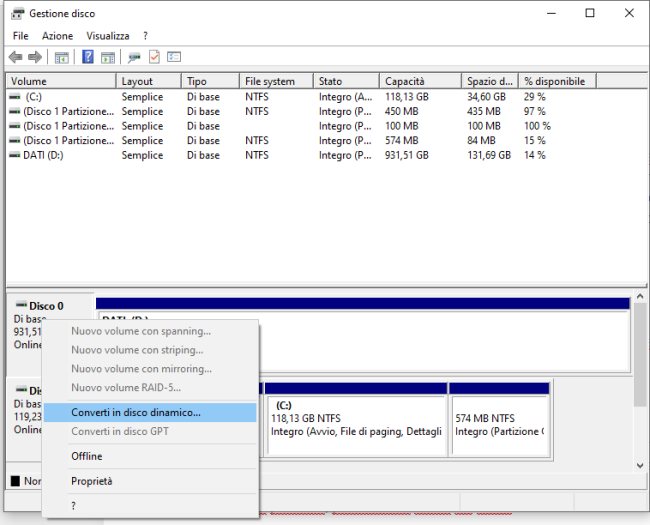The width and height of the screenshot is (650, 525).
Task: Click the disk pane scrollbar down arrow
Action: pos(640,465)
